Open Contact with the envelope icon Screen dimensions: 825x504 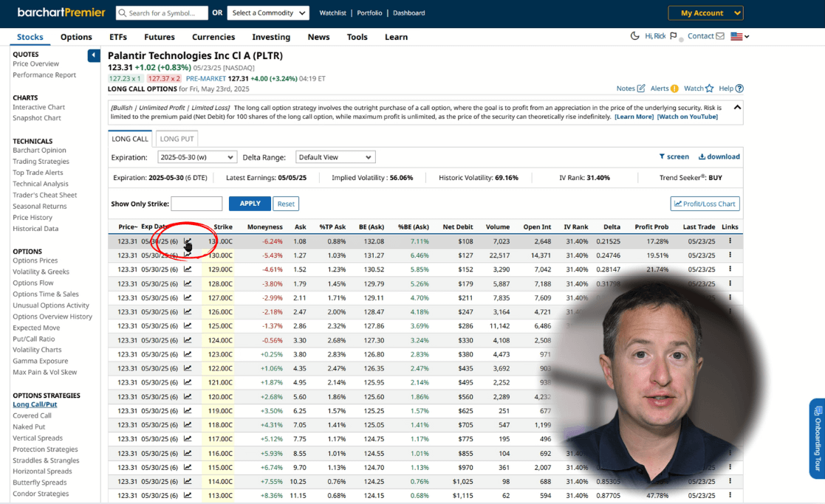coord(719,36)
